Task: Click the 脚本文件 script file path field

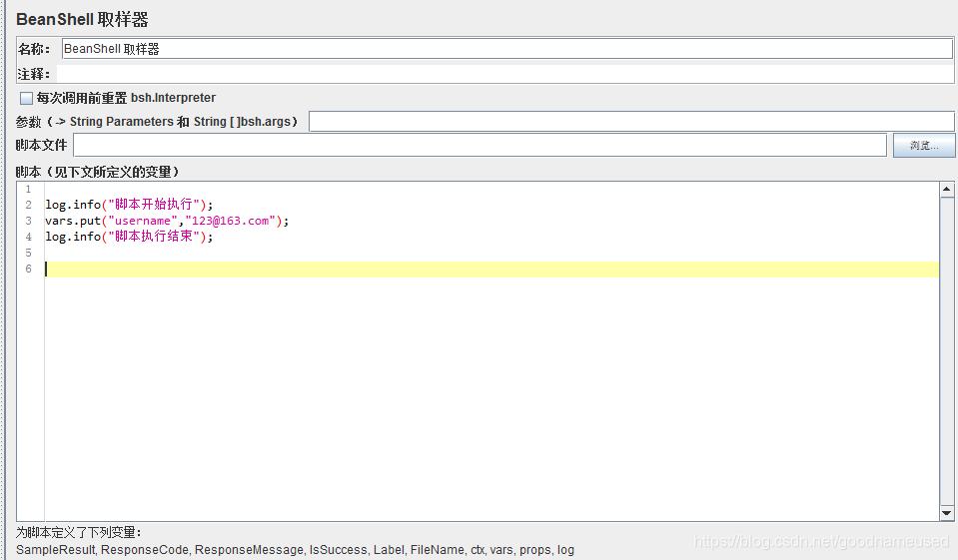Action: [479, 146]
